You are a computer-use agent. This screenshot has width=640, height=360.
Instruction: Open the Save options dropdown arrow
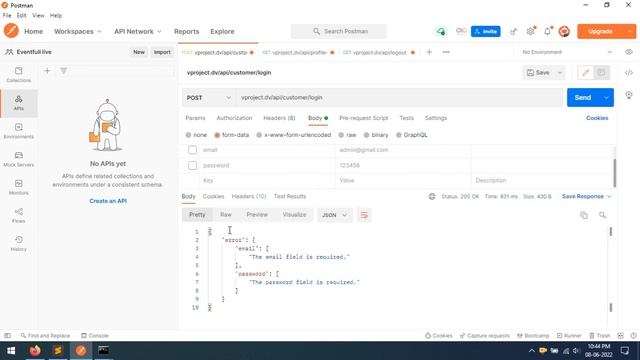(x=560, y=73)
